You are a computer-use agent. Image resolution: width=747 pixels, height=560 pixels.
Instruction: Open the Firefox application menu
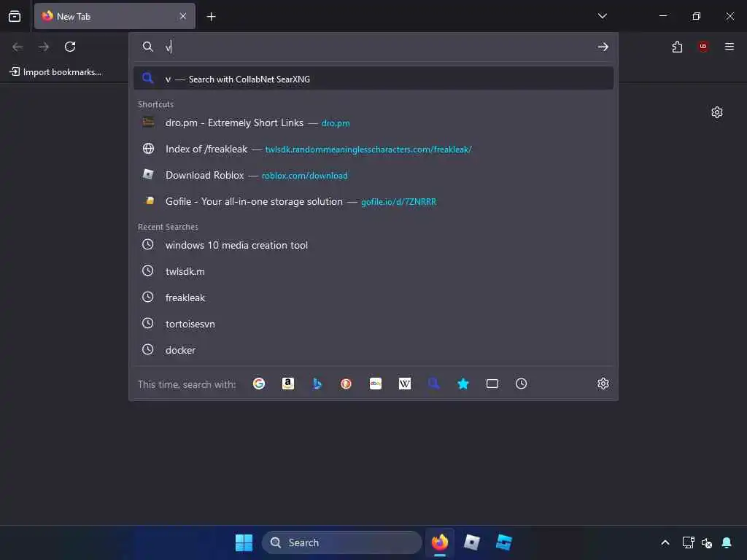pos(729,47)
